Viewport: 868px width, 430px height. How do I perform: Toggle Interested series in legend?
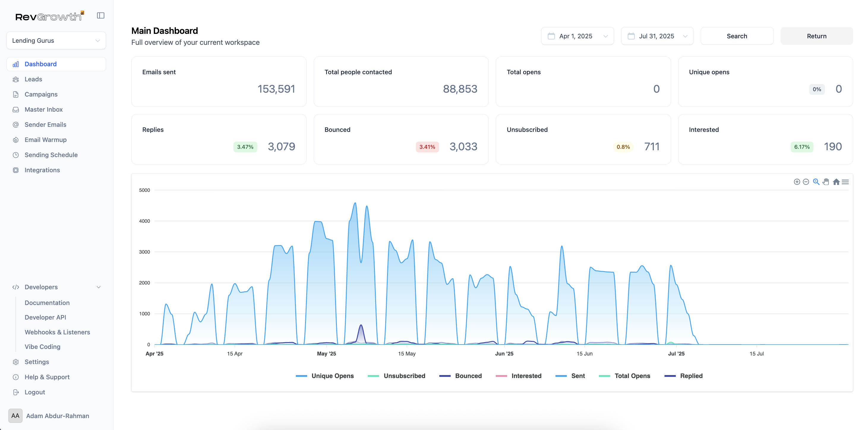[518, 376]
